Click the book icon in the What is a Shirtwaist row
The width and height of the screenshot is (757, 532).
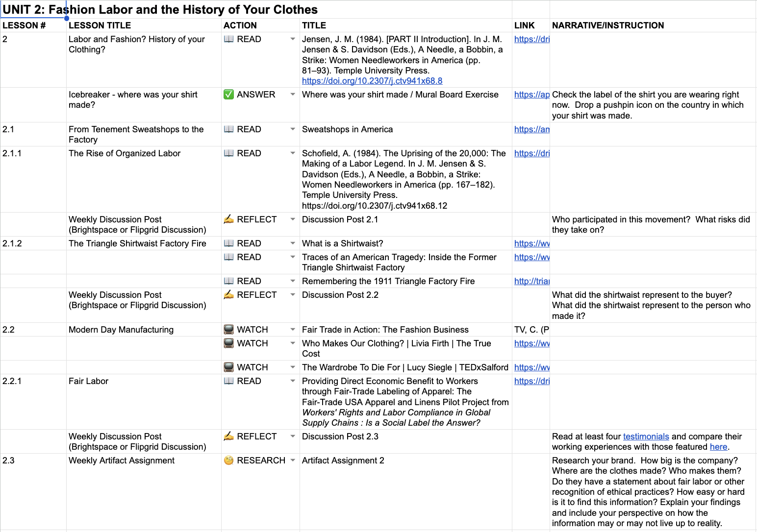click(228, 243)
